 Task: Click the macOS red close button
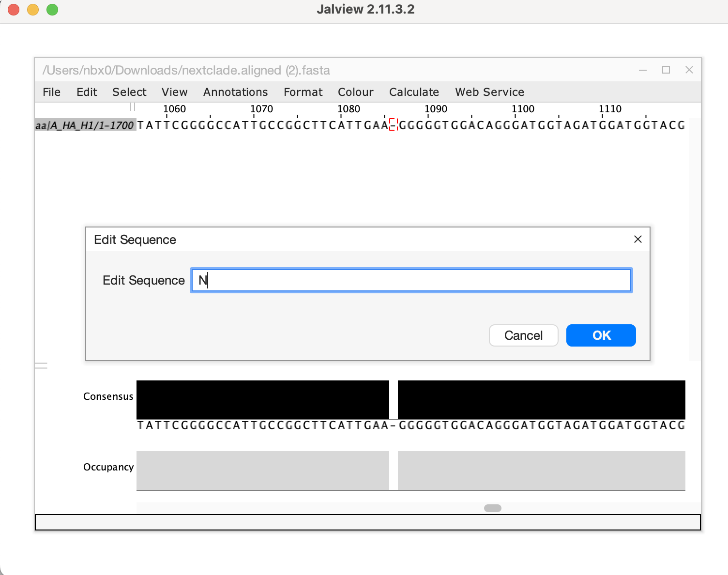click(14, 10)
